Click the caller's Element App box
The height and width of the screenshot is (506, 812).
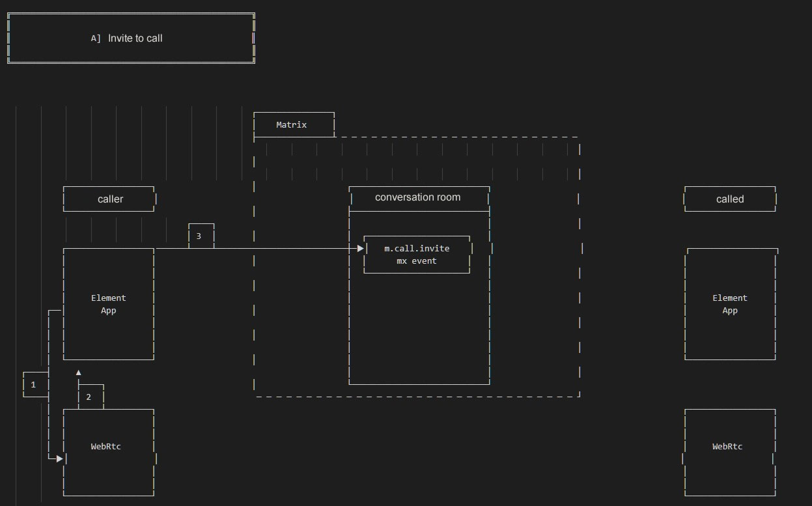click(109, 304)
